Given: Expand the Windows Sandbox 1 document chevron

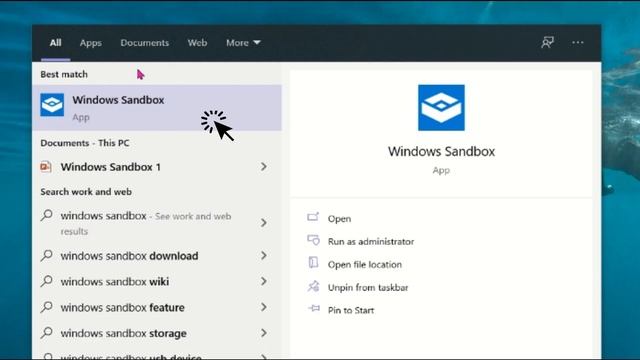Looking at the screenshot, I should pyautogui.click(x=264, y=167).
